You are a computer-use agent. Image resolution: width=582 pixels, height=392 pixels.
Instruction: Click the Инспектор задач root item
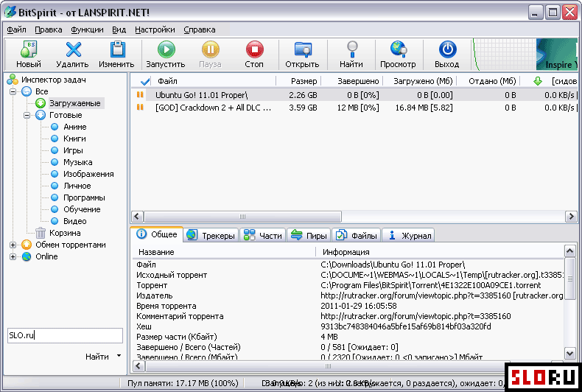pos(54,80)
